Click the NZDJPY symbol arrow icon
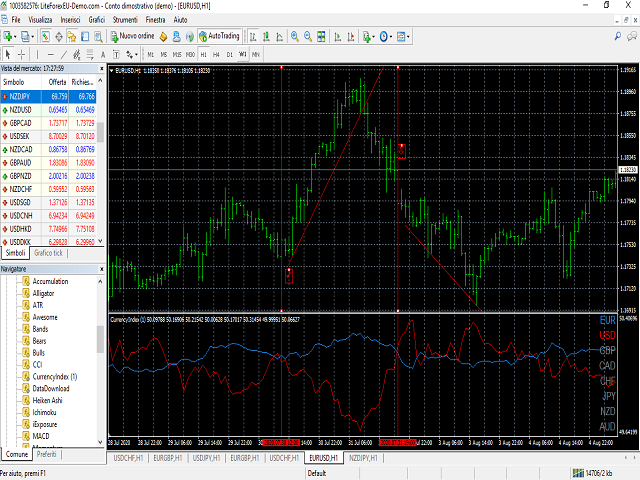Image resolution: width=640 pixels, height=480 pixels. coord(6,96)
